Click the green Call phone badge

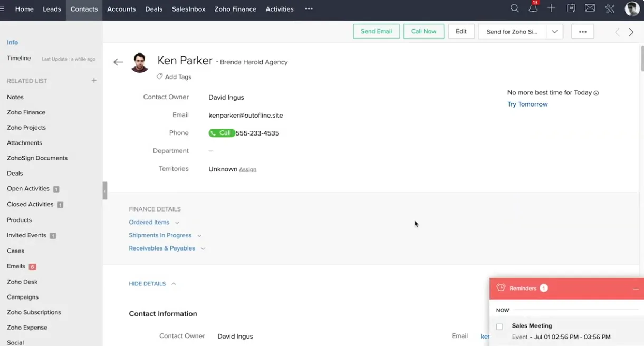pos(222,133)
